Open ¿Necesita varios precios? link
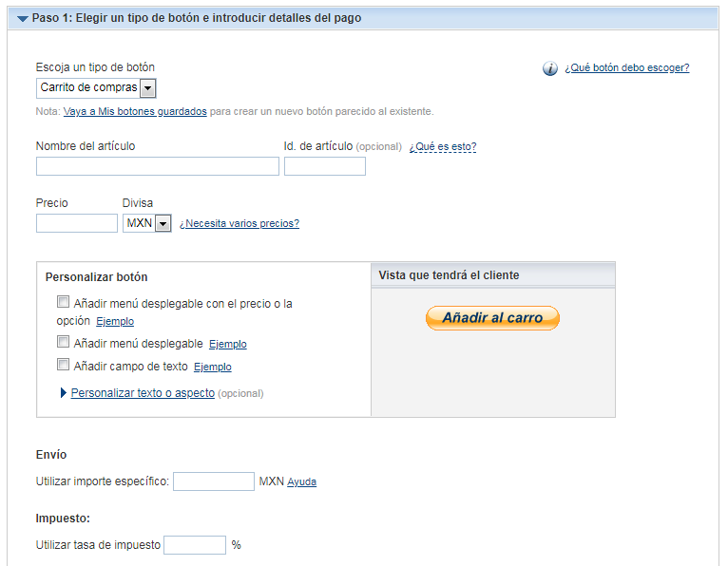 pos(239,223)
